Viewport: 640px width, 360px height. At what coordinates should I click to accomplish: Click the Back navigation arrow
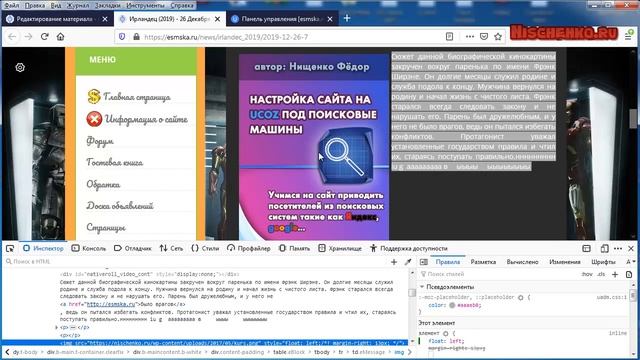[x=12, y=37]
